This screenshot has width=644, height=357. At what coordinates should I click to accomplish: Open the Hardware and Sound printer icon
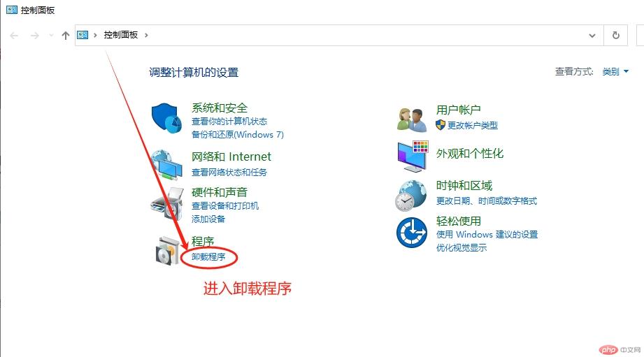[x=166, y=204]
